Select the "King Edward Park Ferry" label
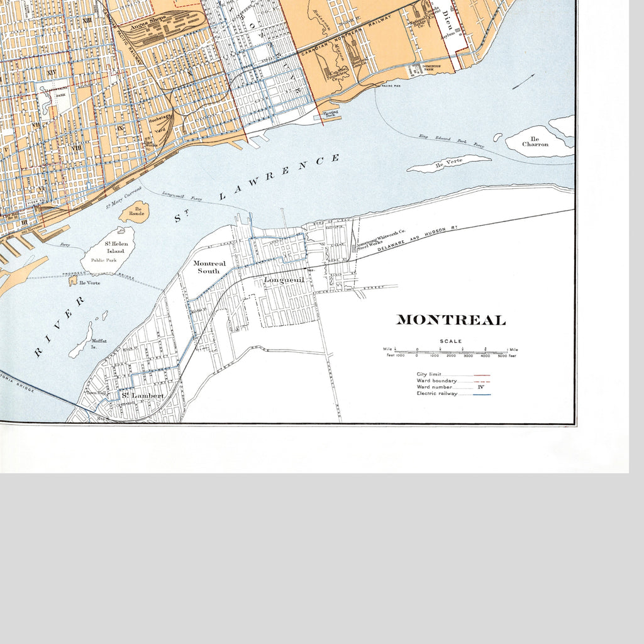This screenshot has width=644, height=644. tap(452, 141)
